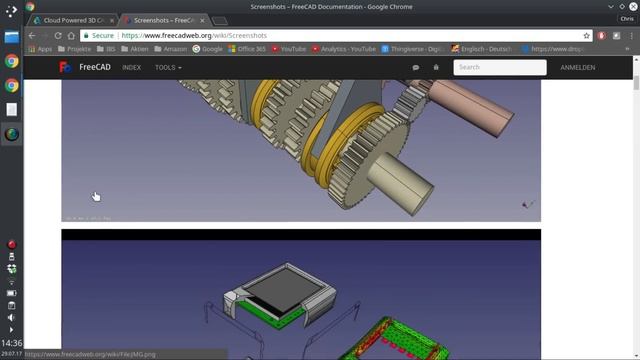Image resolution: width=640 pixels, height=360 pixels.
Task: Open the Apps bookmark shortcut
Action: click(40, 49)
